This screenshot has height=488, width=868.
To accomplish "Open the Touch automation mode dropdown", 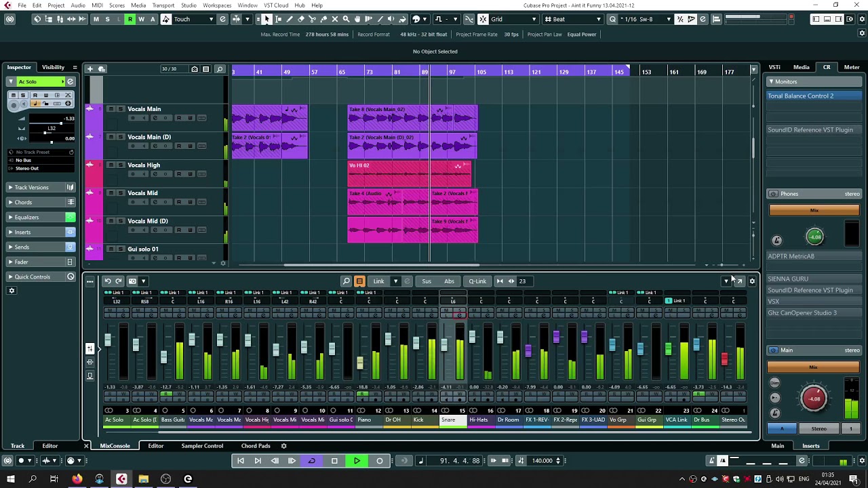I will [195, 19].
